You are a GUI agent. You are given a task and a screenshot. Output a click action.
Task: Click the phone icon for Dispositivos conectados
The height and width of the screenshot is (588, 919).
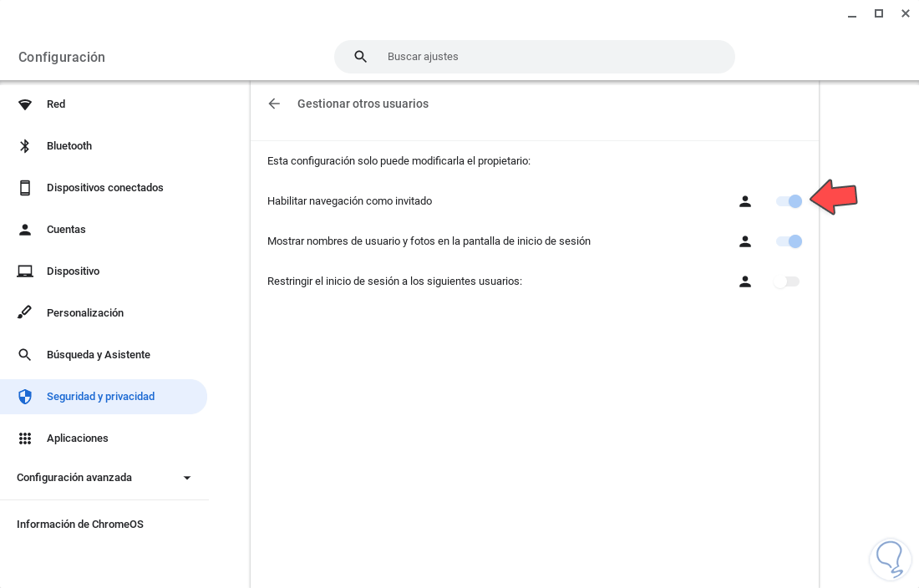pos(25,188)
